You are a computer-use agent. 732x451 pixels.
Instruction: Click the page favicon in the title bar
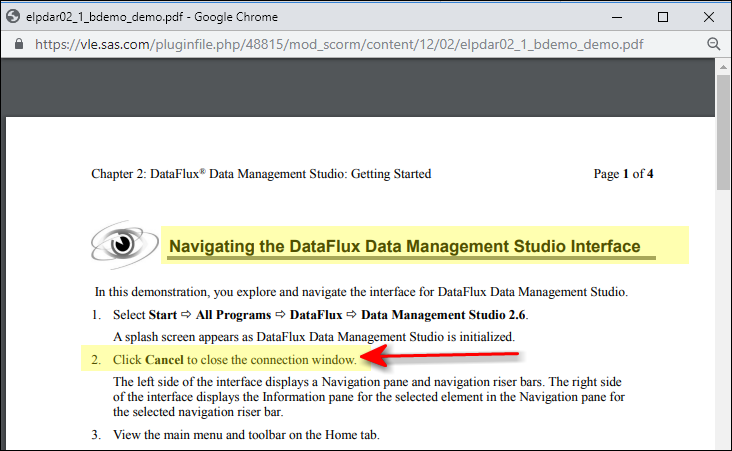click(13, 17)
